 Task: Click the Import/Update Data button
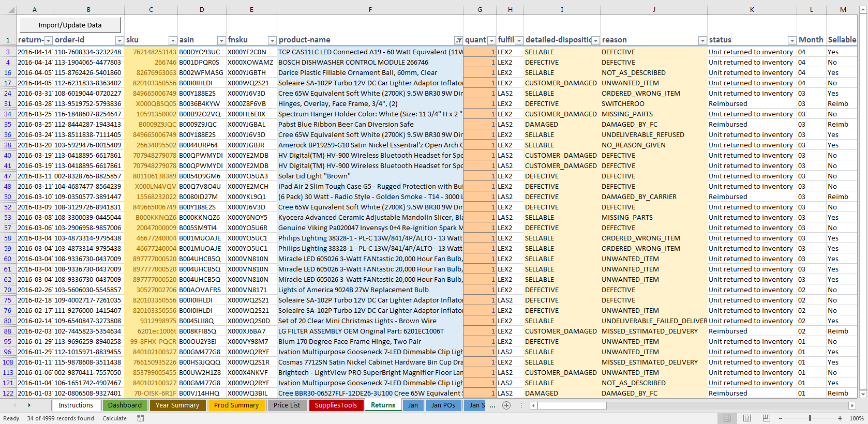coord(70,25)
